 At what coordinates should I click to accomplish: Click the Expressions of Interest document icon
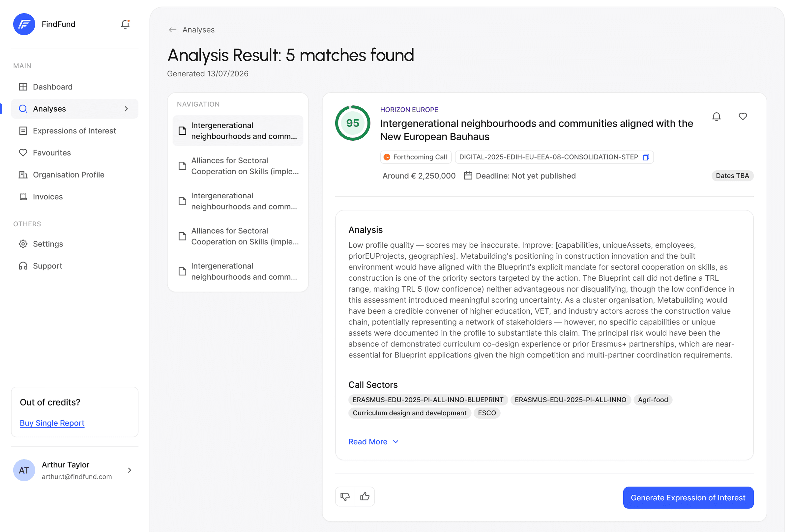pos(23,131)
